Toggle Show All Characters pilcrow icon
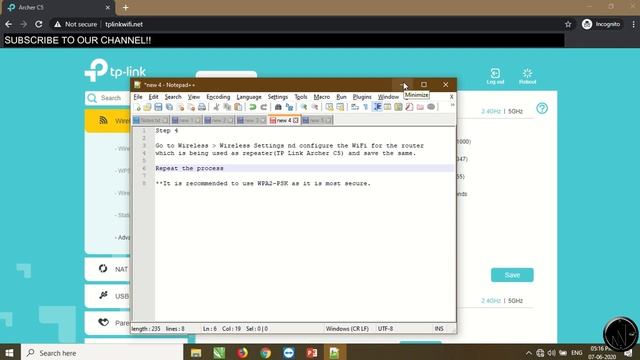This screenshot has height=360, width=640. (366, 107)
